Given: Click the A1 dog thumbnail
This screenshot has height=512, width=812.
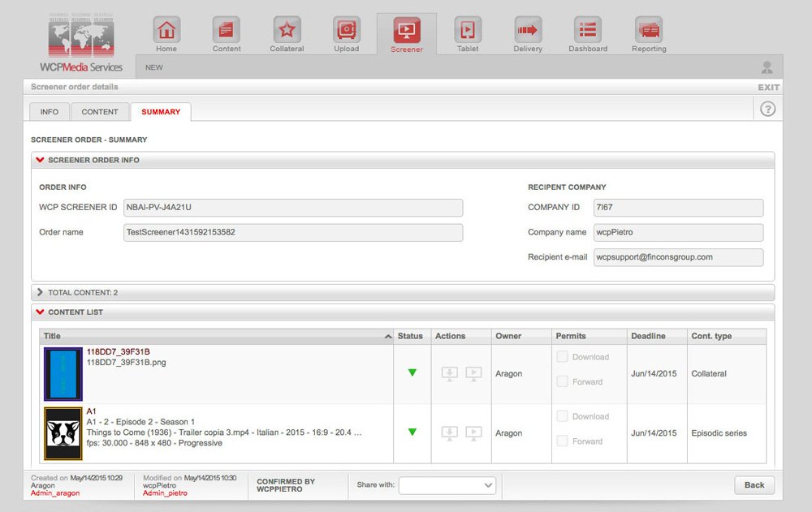Looking at the screenshot, I should [x=63, y=433].
